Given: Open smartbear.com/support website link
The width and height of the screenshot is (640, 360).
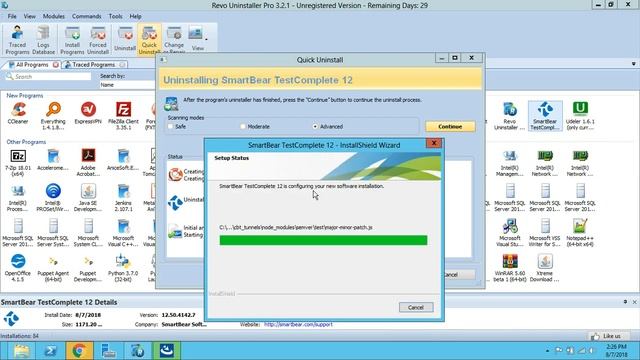Looking at the screenshot, I should (298, 324).
